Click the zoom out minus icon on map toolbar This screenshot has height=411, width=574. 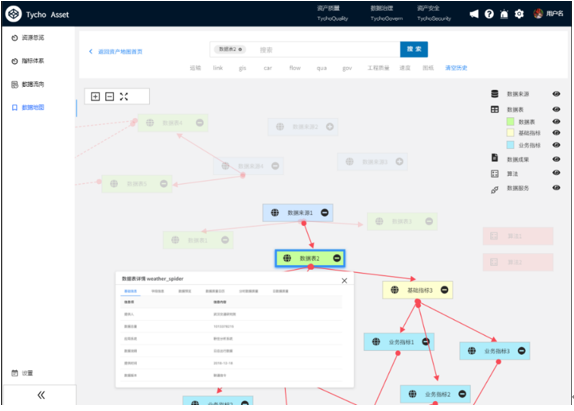coord(109,97)
